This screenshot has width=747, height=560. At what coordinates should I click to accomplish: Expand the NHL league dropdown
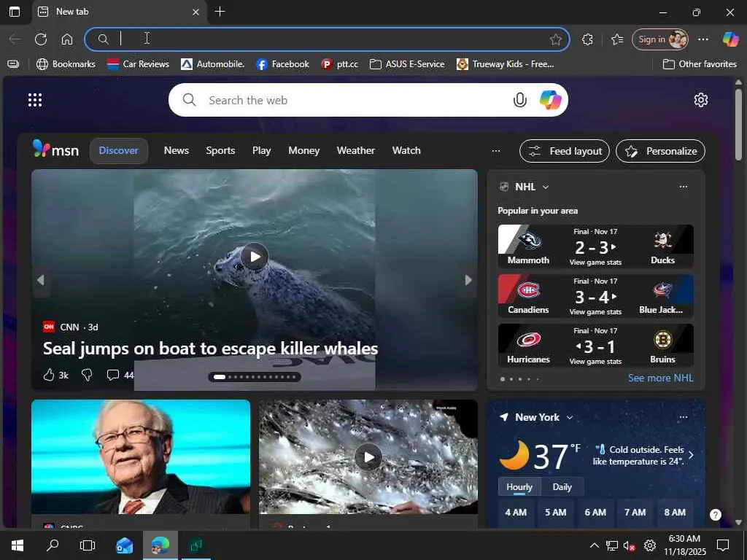546,187
